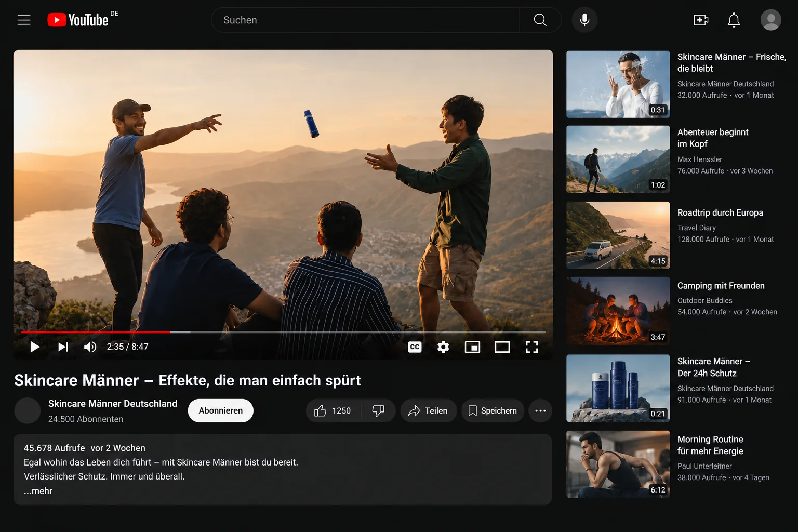Viewport: 798px width, 532px height.
Task: Seek on the video progress bar
Action: coord(283,331)
